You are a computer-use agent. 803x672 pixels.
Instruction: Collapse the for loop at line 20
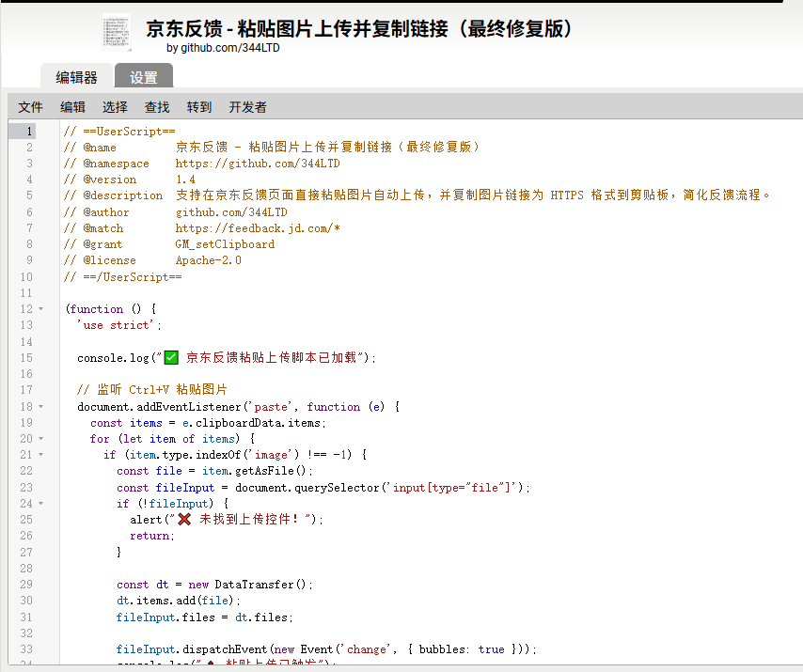(41, 439)
